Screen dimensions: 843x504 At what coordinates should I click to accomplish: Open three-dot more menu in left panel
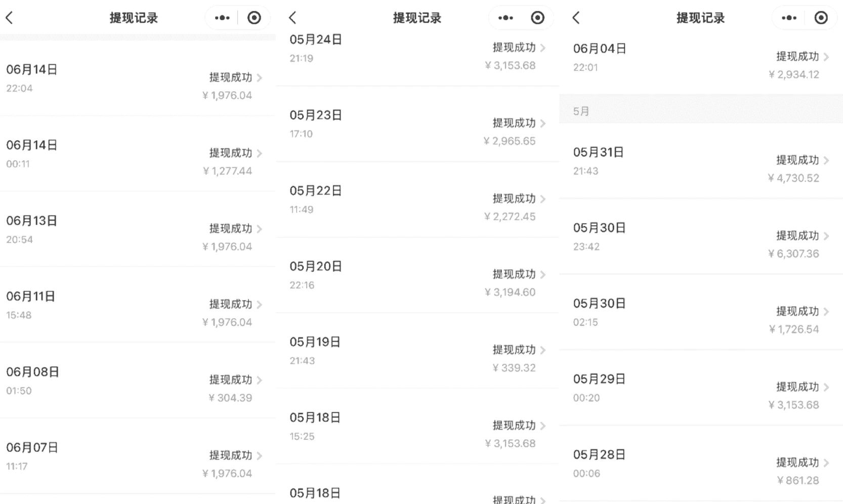point(222,18)
